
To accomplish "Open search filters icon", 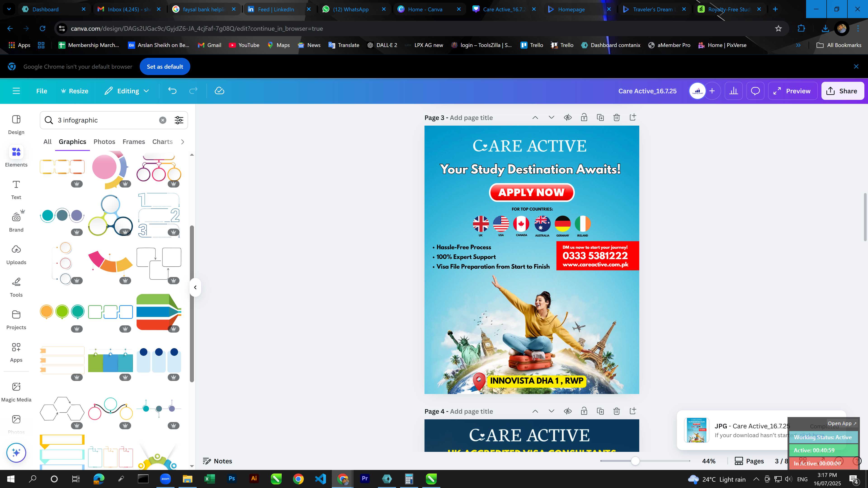I will tap(179, 120).
